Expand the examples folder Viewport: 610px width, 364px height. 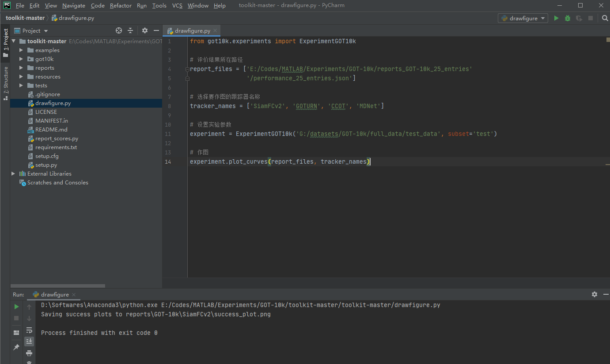point(21,50)
